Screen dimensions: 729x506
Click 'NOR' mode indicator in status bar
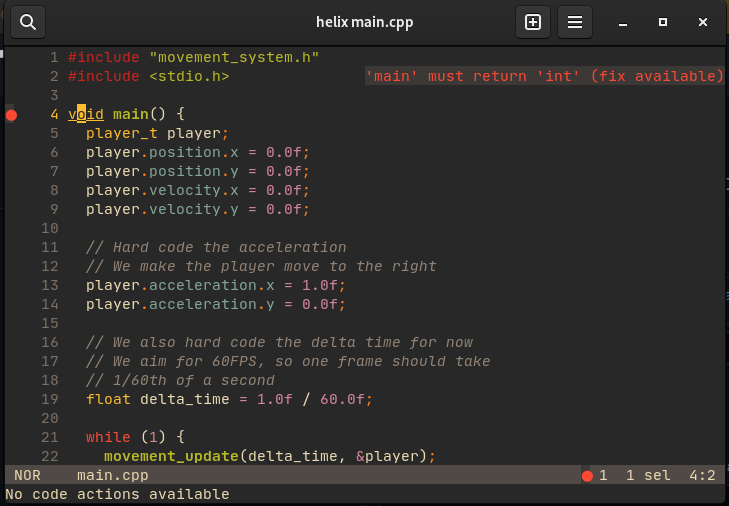(27, 475)
